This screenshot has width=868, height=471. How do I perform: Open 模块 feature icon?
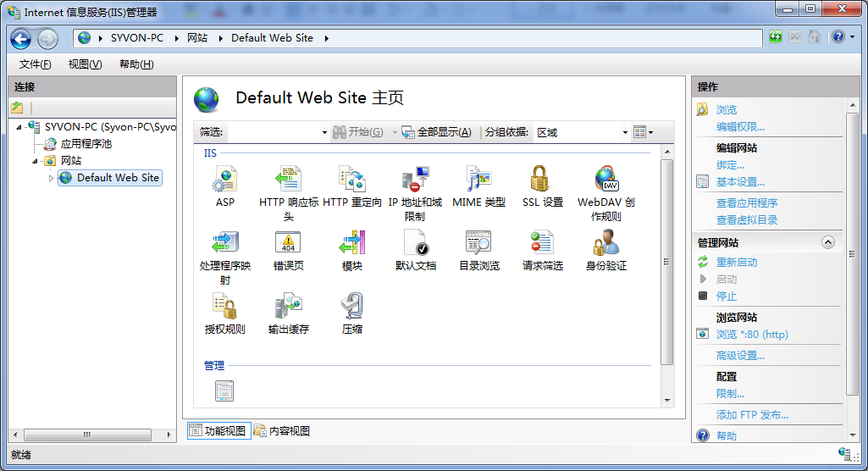coord(352,243)
